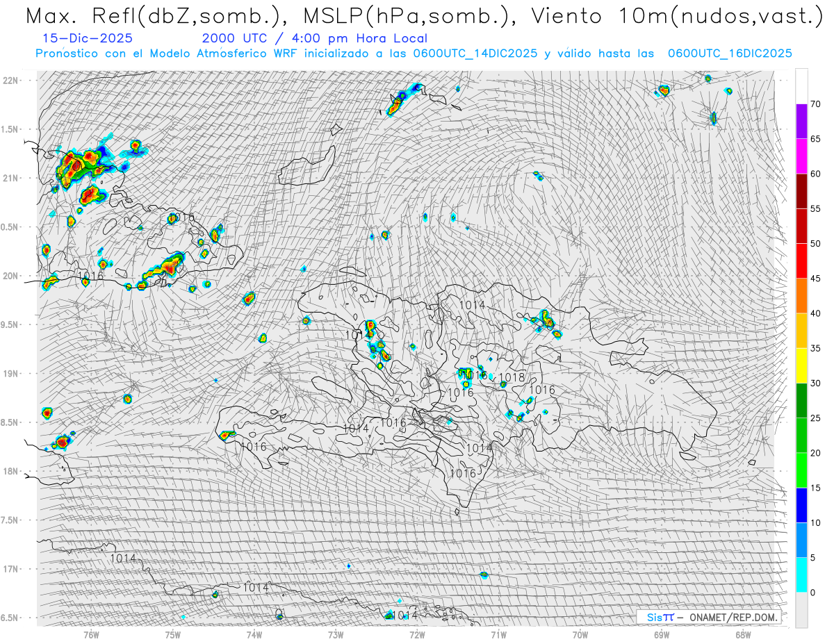Viewport: 834px width, 644px height.
Task: Click the '73W' longitude axis label
Action: click(x=336, y=634)
